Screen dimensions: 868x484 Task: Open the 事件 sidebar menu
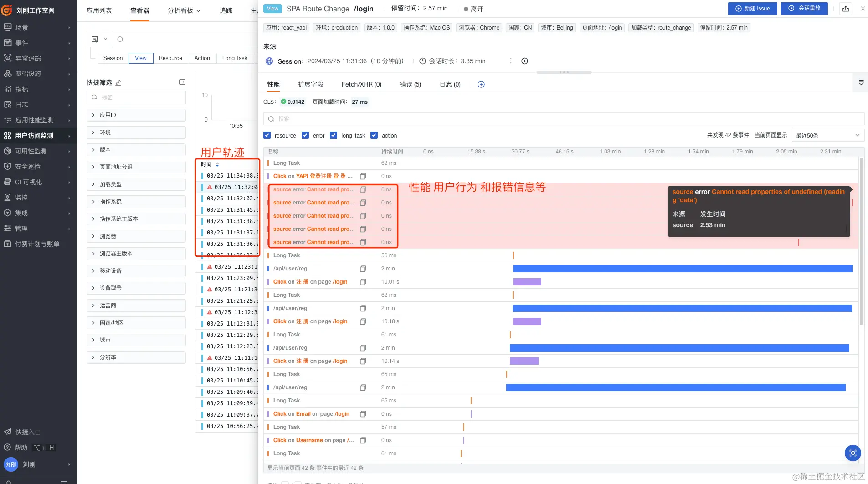(x=38, y=43)
